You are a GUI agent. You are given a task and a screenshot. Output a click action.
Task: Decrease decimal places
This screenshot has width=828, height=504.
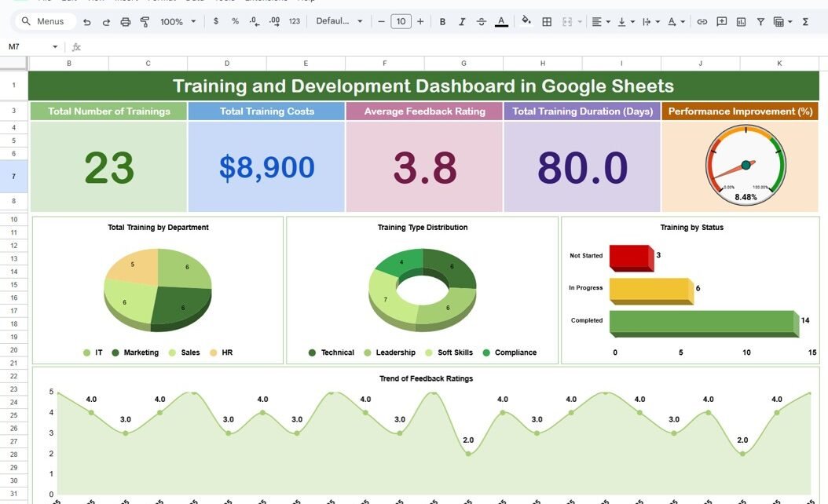click(255, 21)
